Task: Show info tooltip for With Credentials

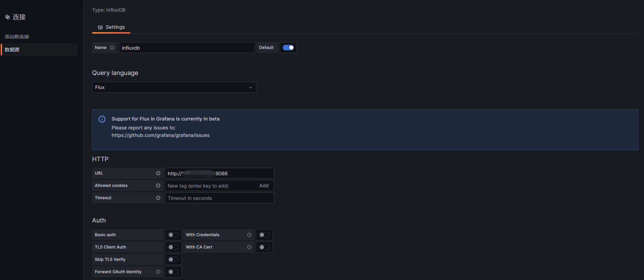Action: click(x=249, y=235)
